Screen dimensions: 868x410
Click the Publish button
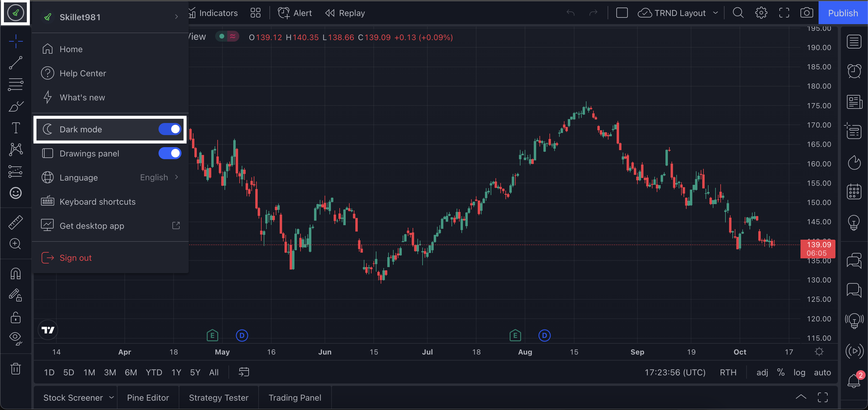843,13
